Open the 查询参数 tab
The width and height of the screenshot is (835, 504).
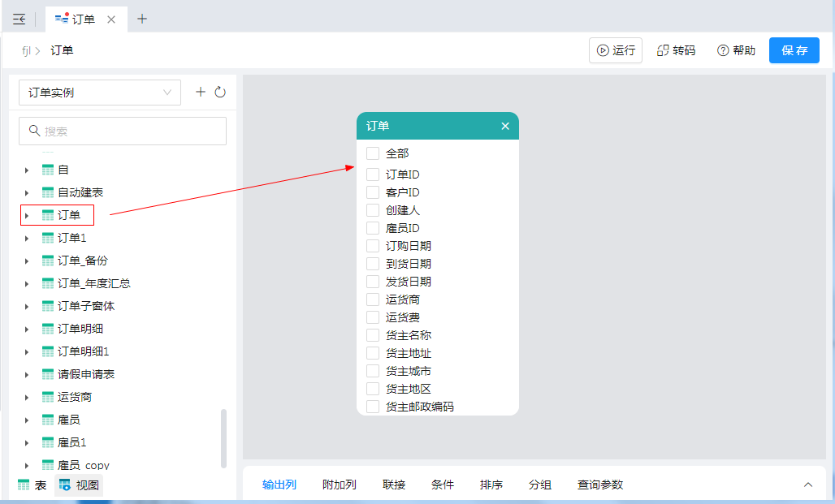point(600,485)
